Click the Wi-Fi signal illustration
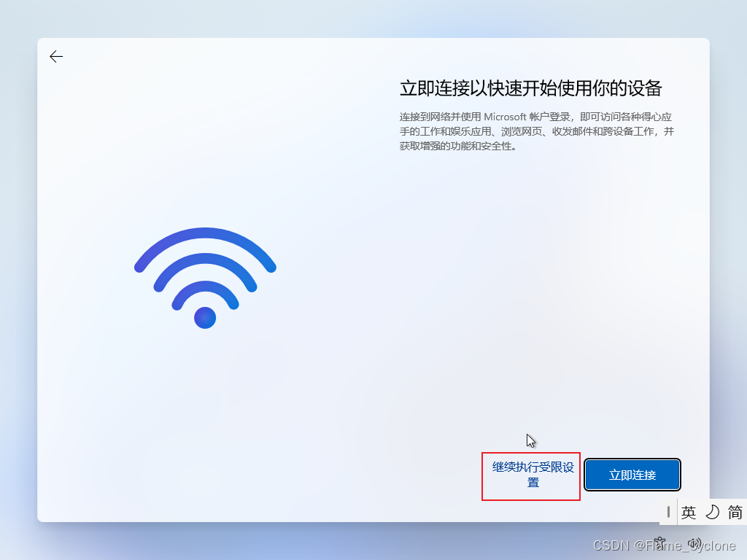 205,278
